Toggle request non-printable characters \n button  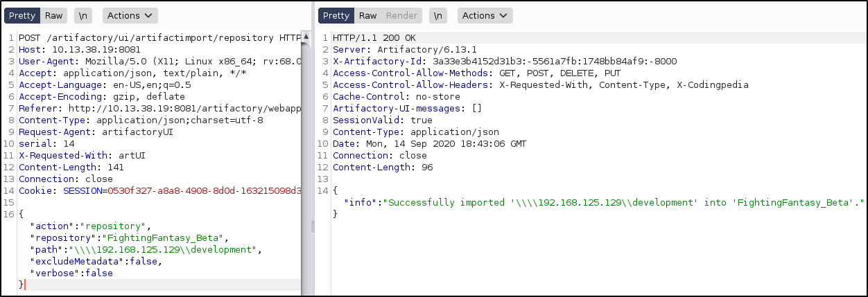click(x=83, y=15)
